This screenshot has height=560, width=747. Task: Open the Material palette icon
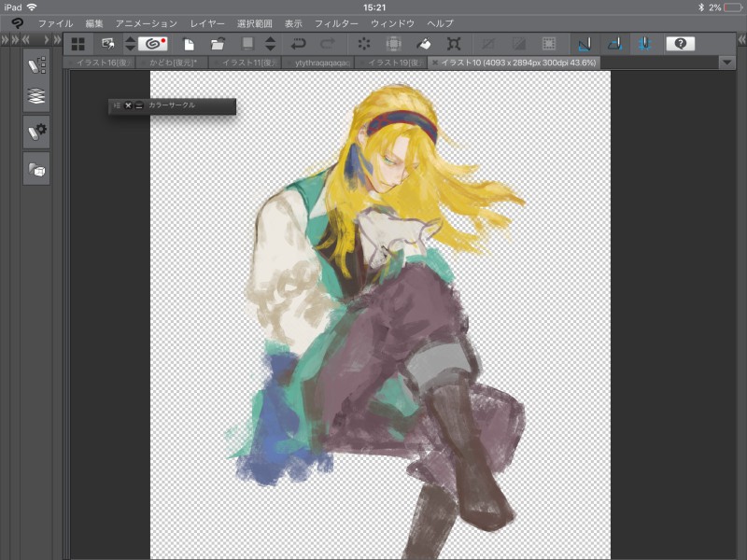pos(36,169)
